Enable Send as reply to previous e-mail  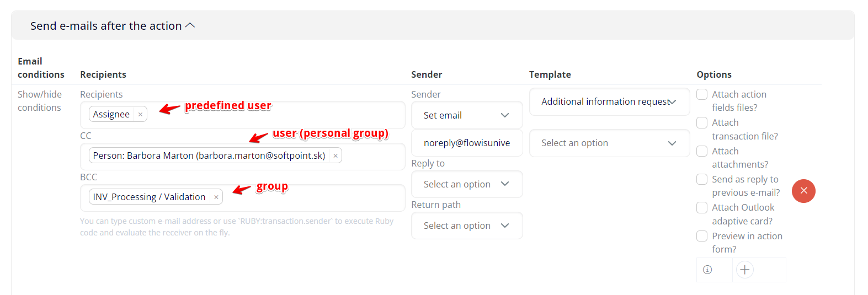coord(702,179)
